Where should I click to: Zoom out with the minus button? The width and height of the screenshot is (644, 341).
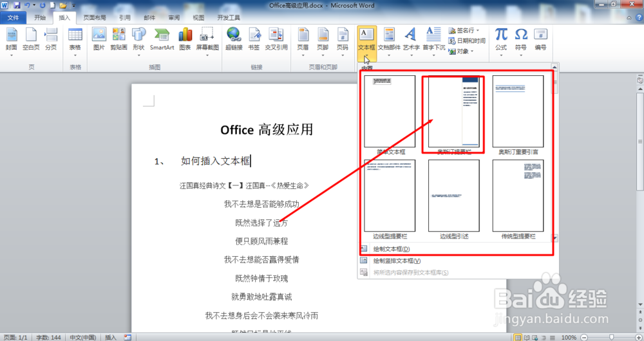click(x=584, y=337)
